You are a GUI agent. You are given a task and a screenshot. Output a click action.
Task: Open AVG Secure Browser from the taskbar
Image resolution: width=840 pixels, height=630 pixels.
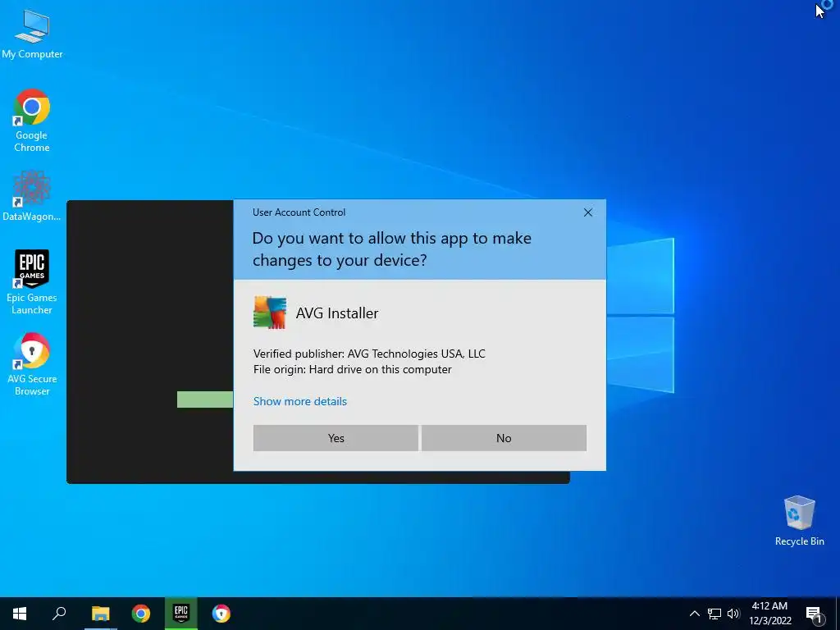(x=221, y=614)
